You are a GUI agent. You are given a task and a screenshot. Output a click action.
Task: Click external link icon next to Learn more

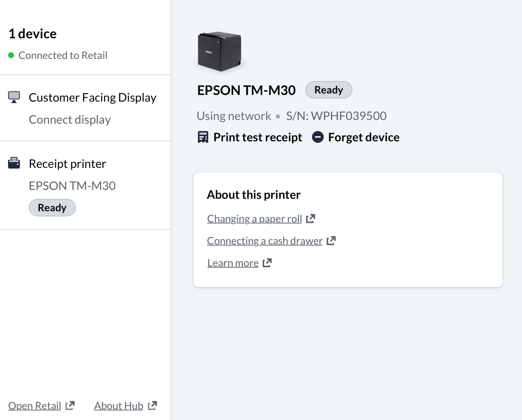pos(267,263)
